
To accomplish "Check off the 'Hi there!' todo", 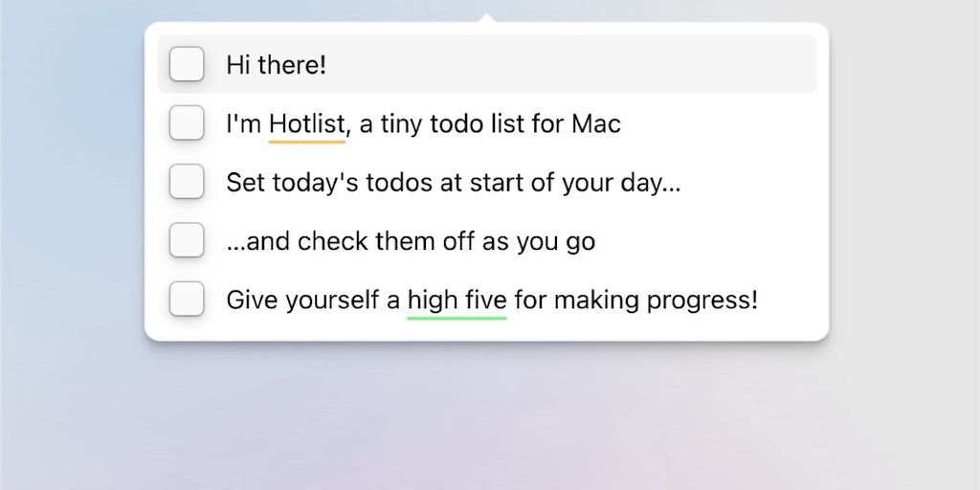I will (x=187, y=65).
